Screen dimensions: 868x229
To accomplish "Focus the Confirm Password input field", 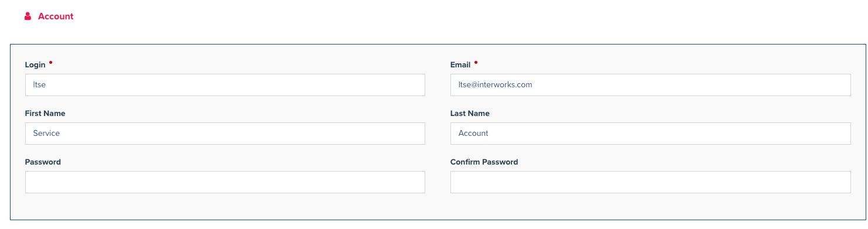I will [x=650, y=182].
